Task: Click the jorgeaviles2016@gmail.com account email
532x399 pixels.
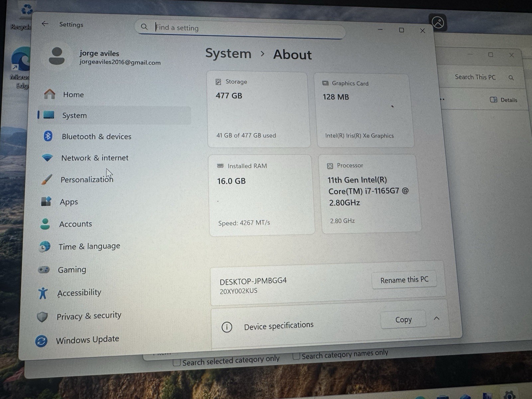Action: [120, 62]
